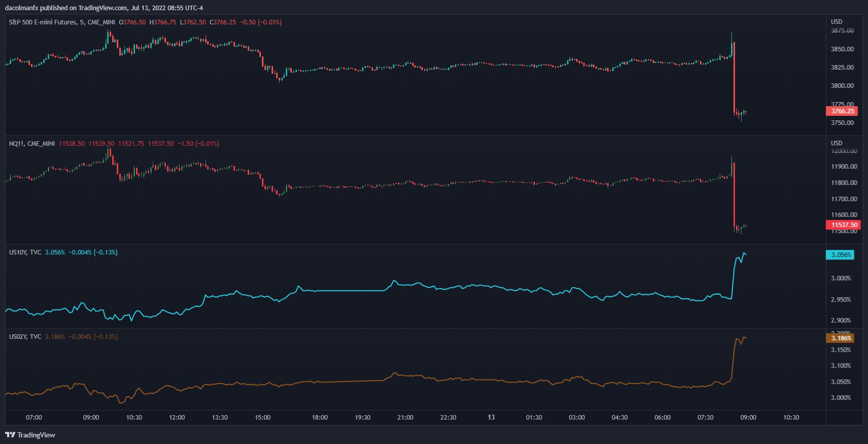
Task: Click the USD currency label of S&P pane
Action: click(x=837, y=22)
